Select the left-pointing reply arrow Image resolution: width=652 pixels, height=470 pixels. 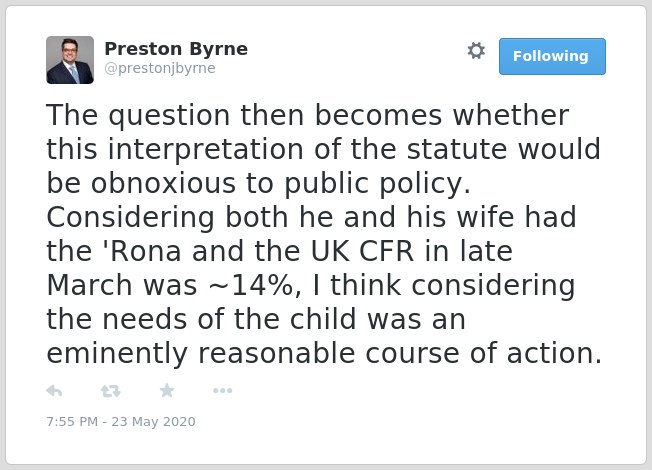(54, 391)
